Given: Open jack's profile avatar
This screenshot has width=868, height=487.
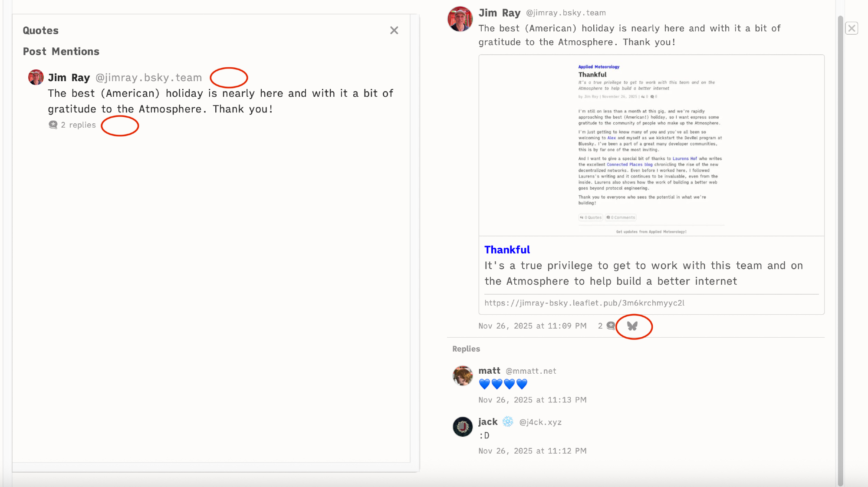Looking at the screenshot, I should pos(463,427).
